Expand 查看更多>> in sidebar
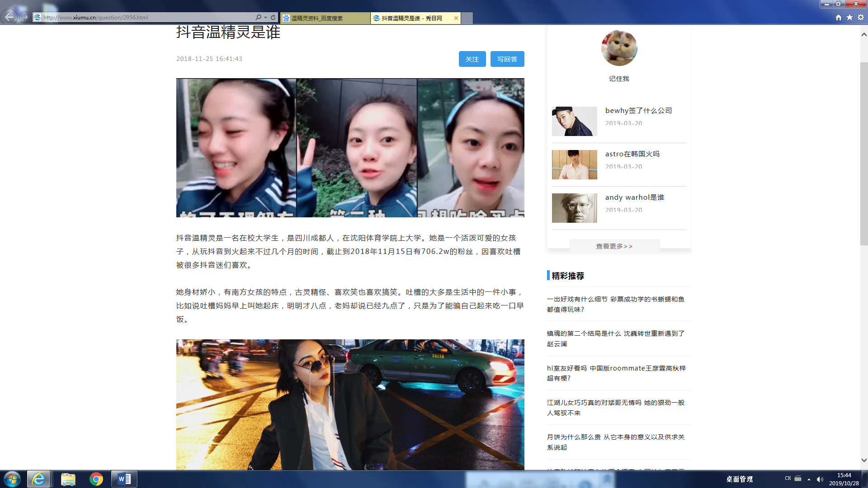The height and width of the screenshot is (488, 868). pyautogui.click(x=614, y=246)
